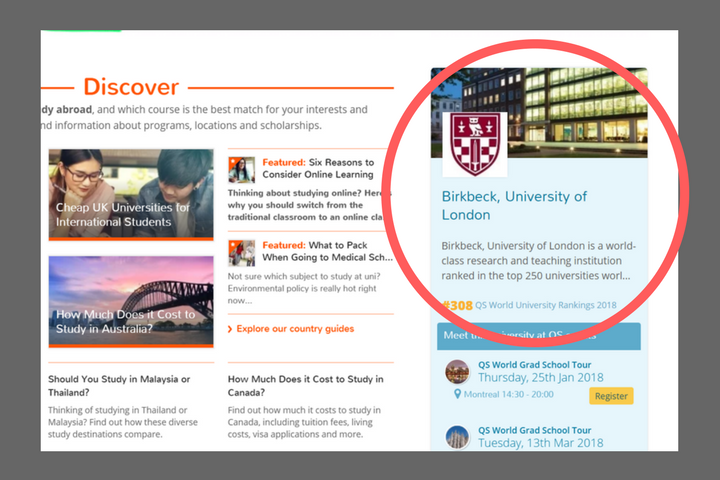This screenshot has width=720, height=480.
Task: Click Montreal 14:30 - 20:00 text
Action: point(508,394)
